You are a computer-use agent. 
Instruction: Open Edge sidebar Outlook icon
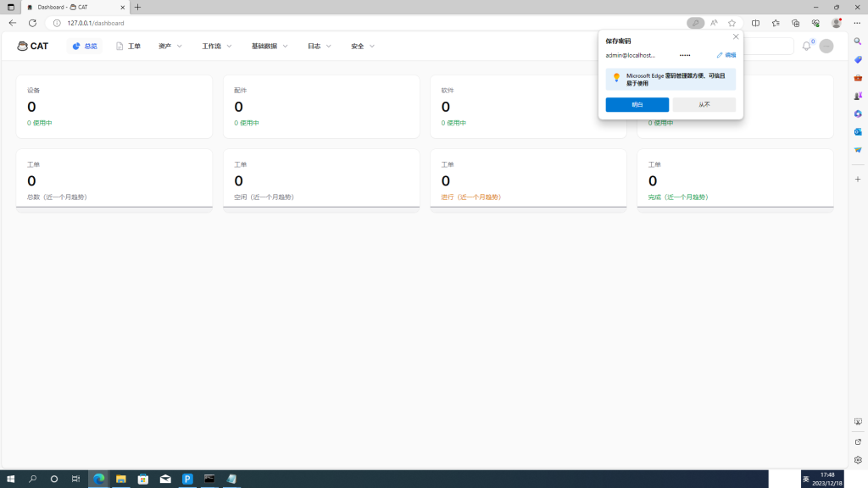858,131
